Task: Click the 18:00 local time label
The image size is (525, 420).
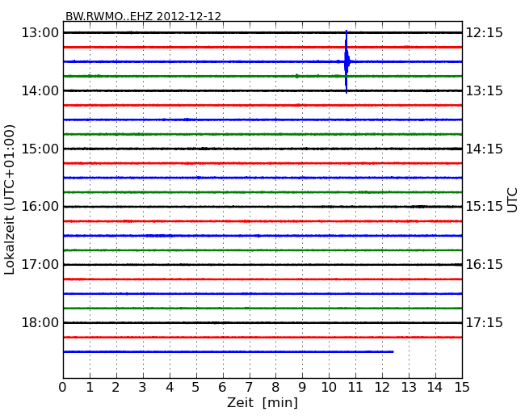Action: (x=40, y=322)
